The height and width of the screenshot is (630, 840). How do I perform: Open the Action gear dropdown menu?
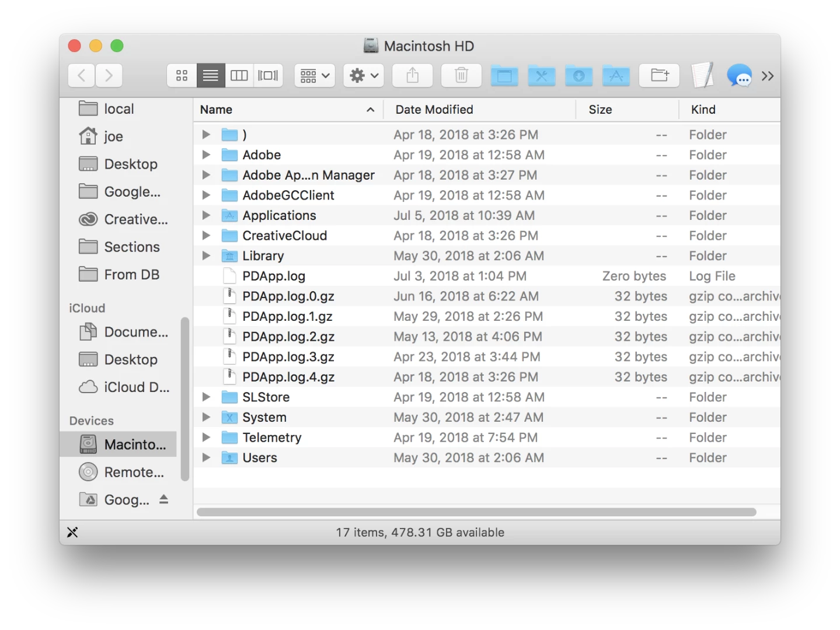point(364,75)
